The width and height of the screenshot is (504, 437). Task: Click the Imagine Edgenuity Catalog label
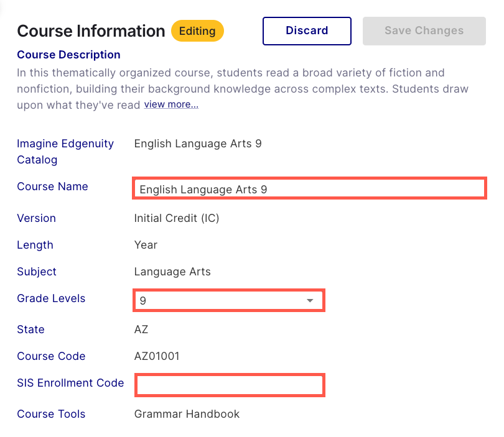pos(65,152)
